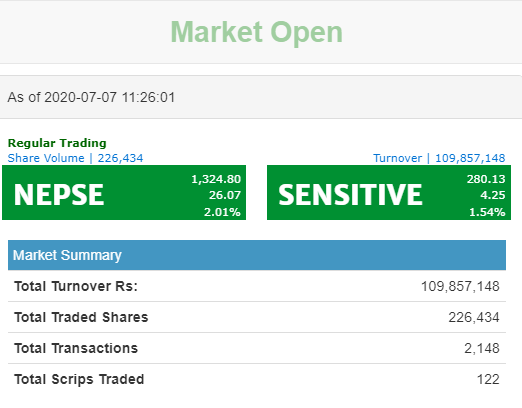Click NEPSE point change 26.07
Screen dimensions: 522x408
pyautogui.click(x=225, y=195)
